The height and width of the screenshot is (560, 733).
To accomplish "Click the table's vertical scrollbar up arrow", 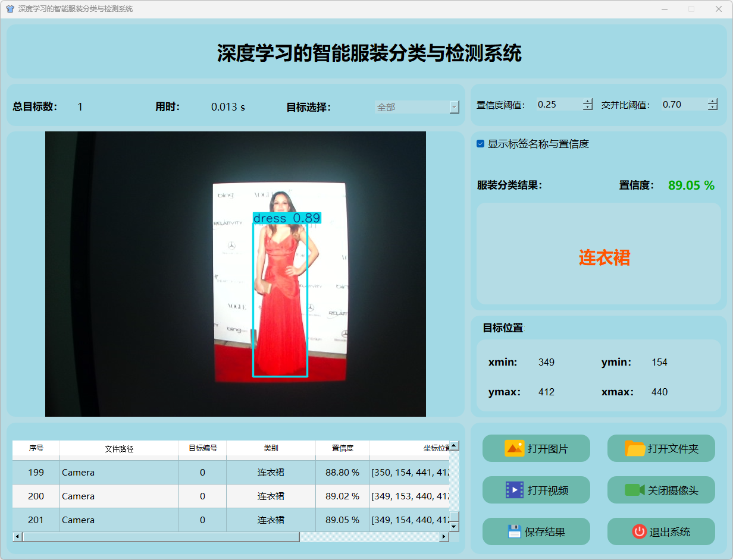I will coord(454,445).
